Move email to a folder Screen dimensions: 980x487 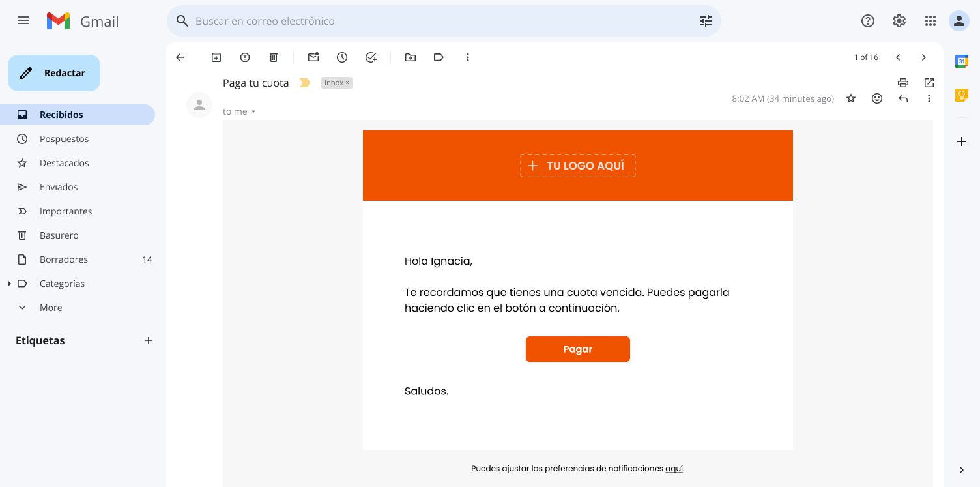pyautogui.click(x=411, y=57)
